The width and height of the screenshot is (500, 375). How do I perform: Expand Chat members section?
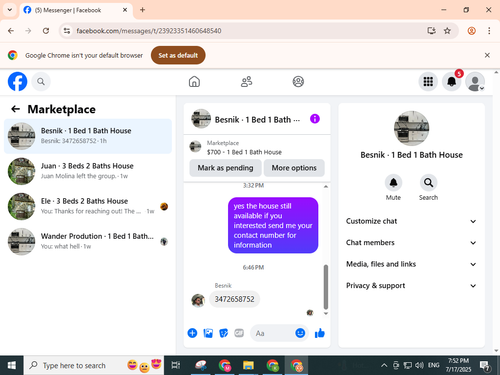411,243
